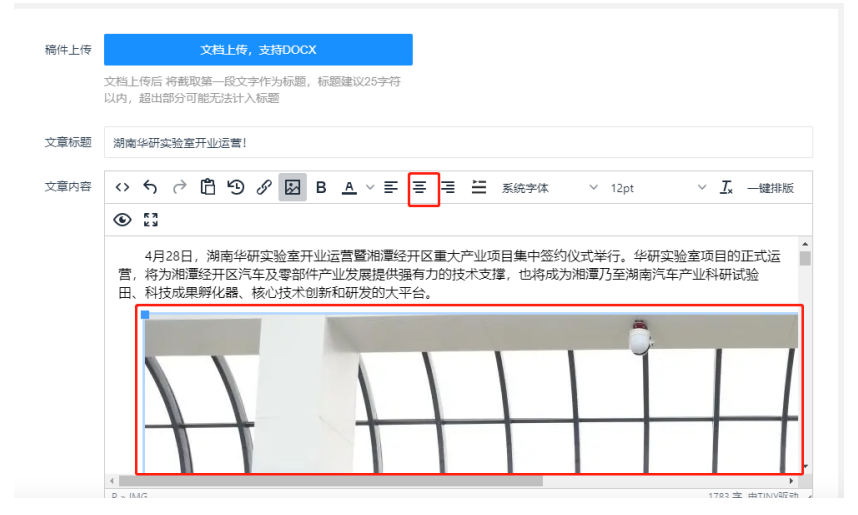Insert a hyperlink using link icon
The width and height of the screenshot is (858, 515).
pos(264,188)
